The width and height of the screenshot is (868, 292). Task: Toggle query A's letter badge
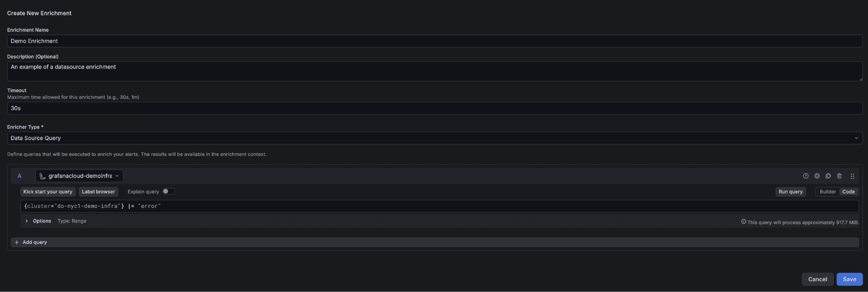pyautogui.click(x=19, y=176)
